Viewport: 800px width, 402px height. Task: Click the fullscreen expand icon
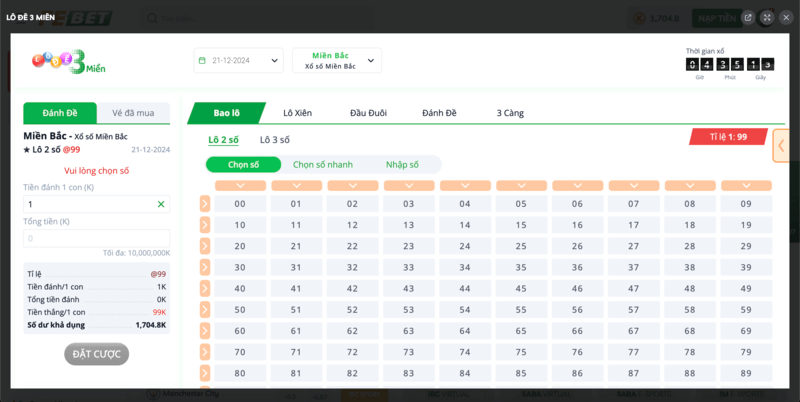766,17
